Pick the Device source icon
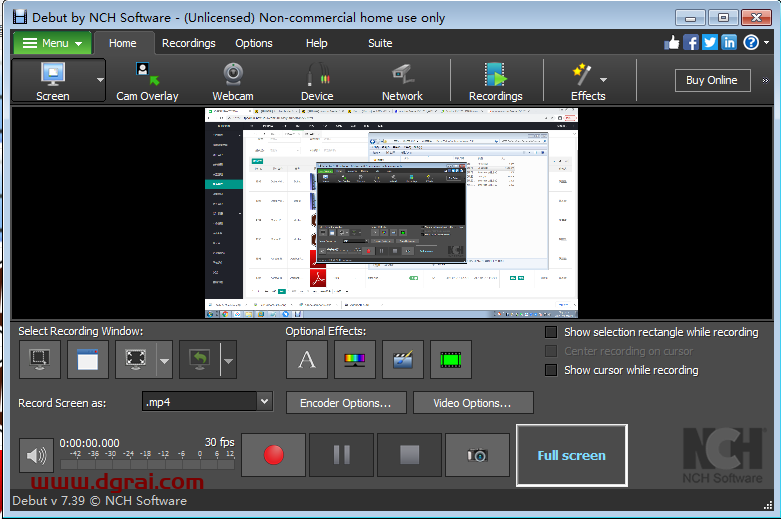 tap(317, 81)
